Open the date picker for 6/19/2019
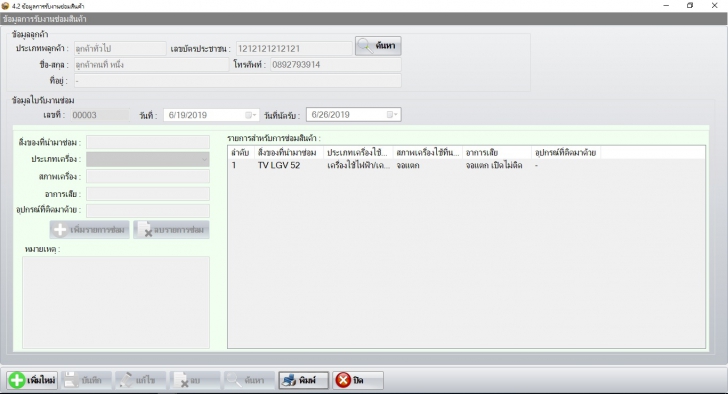The image size is (728, 394). click(251, 115)
